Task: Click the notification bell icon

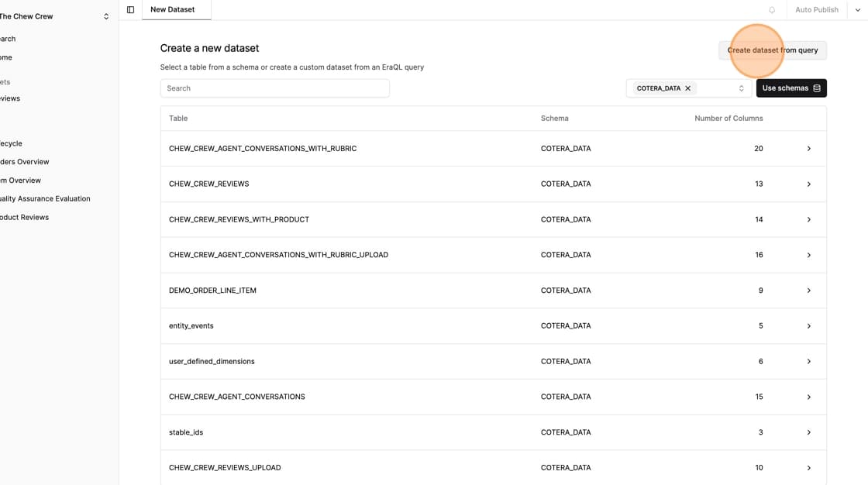Action: (771, 10)
